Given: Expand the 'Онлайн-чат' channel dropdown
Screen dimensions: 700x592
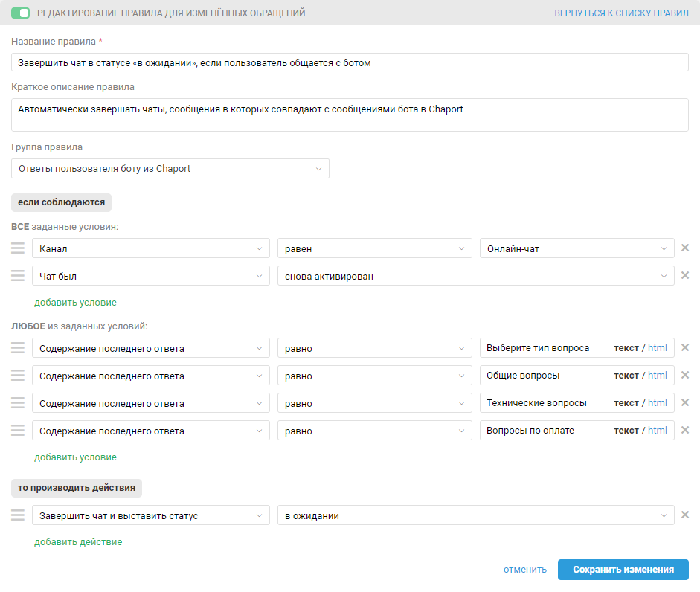Looking at the screenshot, I should click(x=577, y=248).
